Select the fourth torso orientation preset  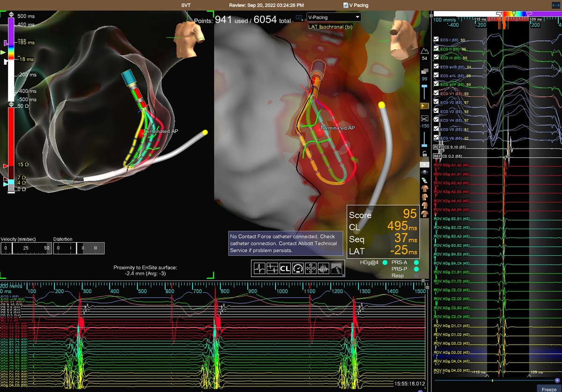(x=425, y=214)
